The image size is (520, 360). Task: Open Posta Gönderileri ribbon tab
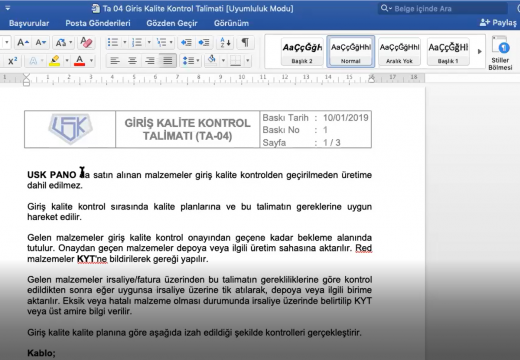point(98,23)
